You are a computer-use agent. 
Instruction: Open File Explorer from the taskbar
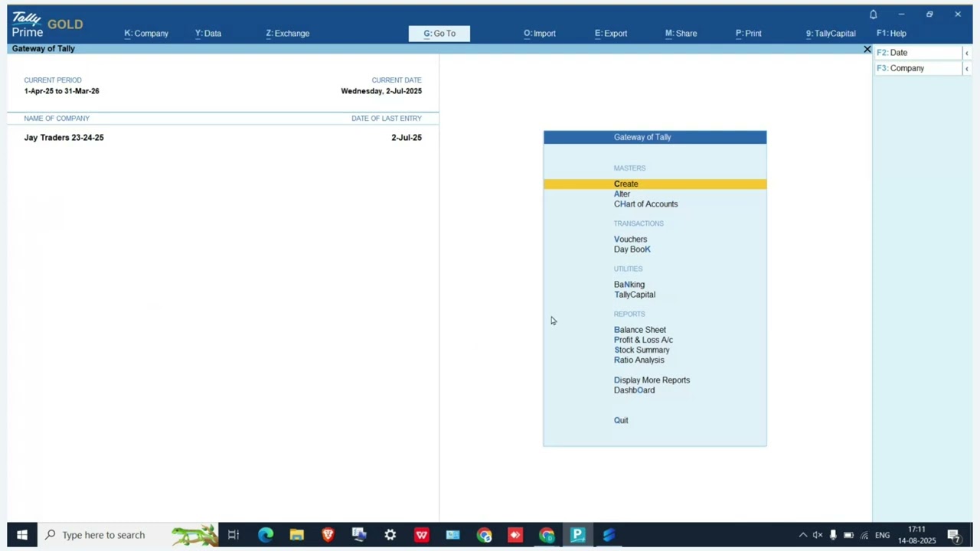tap(296, 535)
